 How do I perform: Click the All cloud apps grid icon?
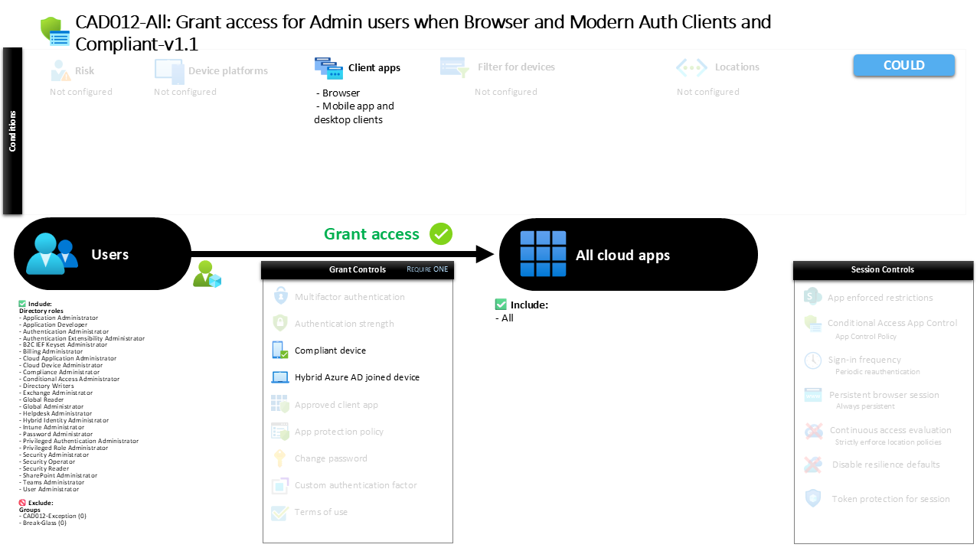point(543,254)
